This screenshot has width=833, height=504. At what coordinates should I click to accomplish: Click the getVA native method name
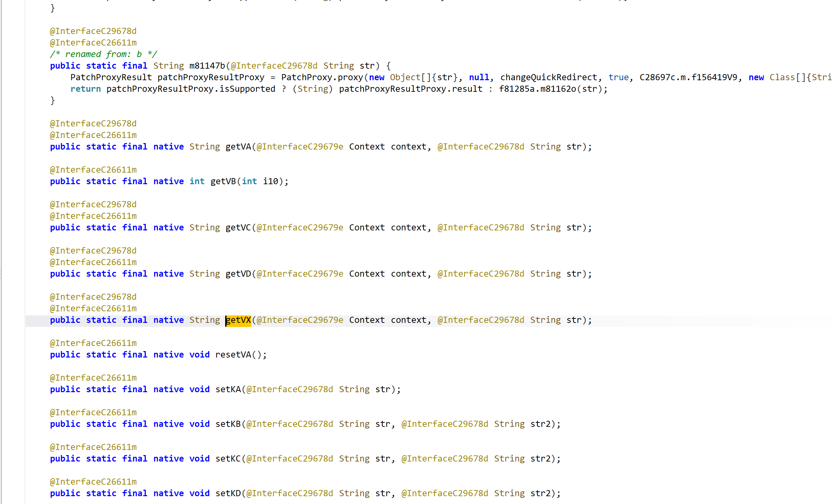(x=238, y=147)
